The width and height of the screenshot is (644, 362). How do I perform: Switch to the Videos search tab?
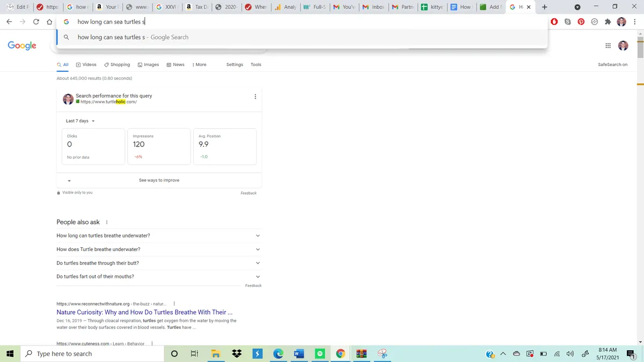pos(86,64)
